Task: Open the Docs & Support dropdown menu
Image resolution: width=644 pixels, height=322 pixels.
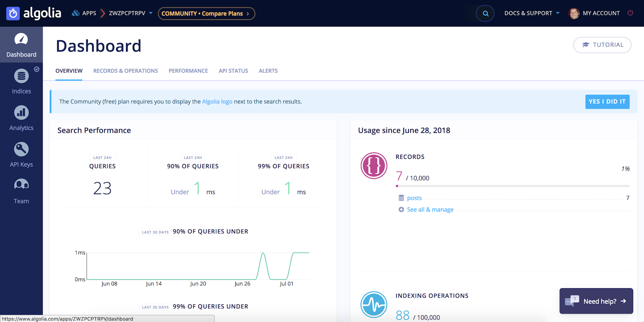Action: [532, 13]
